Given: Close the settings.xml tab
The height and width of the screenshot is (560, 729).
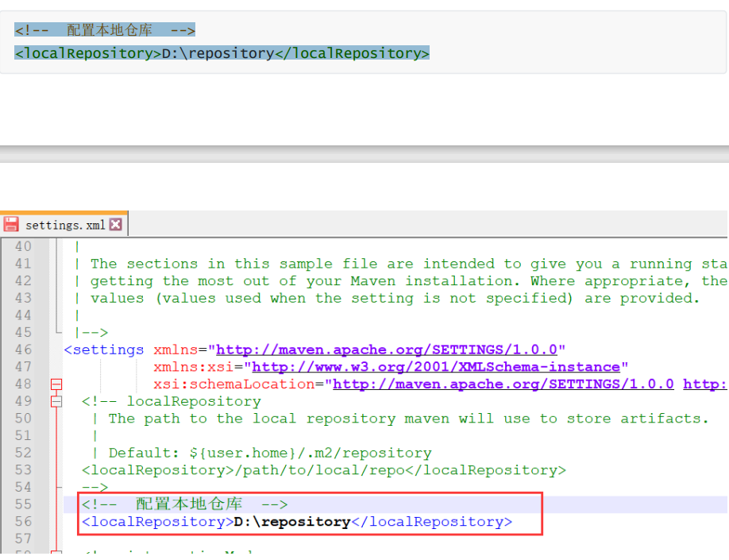Looking at the screenshot, I should [116, 225].
